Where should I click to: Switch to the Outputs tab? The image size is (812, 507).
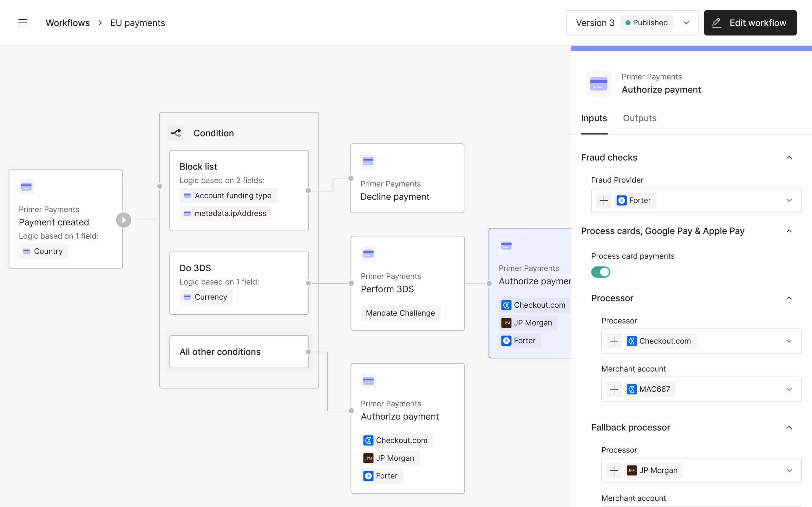tap(639, 118)
